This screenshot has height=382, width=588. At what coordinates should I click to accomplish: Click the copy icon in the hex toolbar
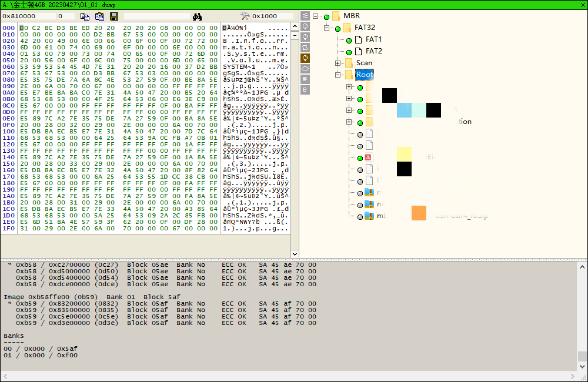point(85,16)
